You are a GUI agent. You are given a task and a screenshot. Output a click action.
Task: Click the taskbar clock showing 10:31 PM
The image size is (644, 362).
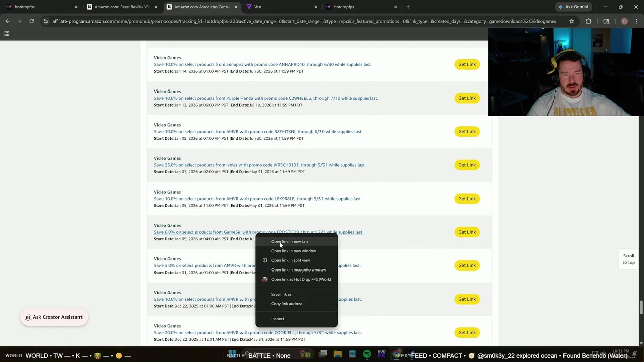[x=621, y=351]
